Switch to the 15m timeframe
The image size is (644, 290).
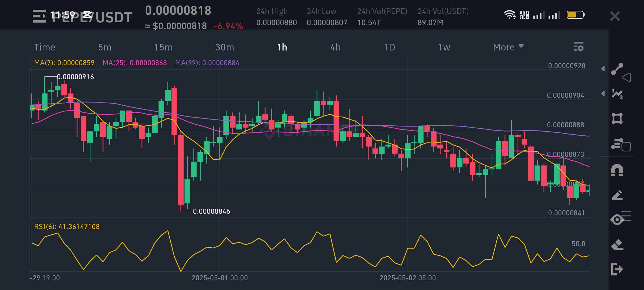[163, 47]
